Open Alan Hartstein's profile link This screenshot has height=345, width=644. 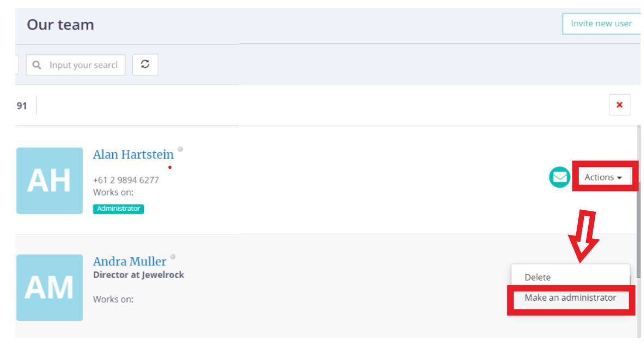133,154
